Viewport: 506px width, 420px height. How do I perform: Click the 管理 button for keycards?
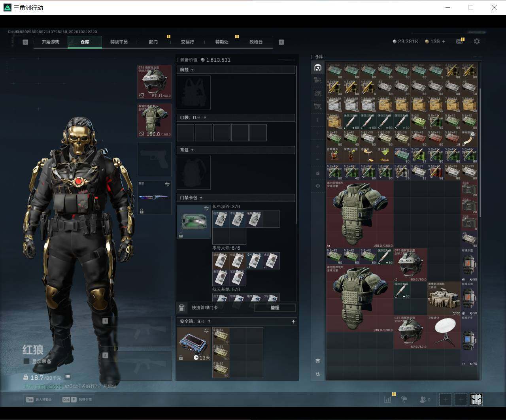click(x=275, y=308)
